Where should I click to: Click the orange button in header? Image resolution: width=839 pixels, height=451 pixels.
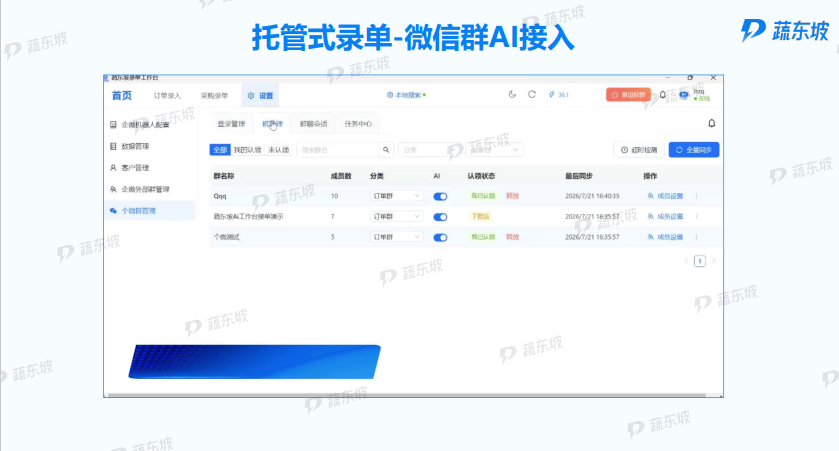[x=628, y=95]
